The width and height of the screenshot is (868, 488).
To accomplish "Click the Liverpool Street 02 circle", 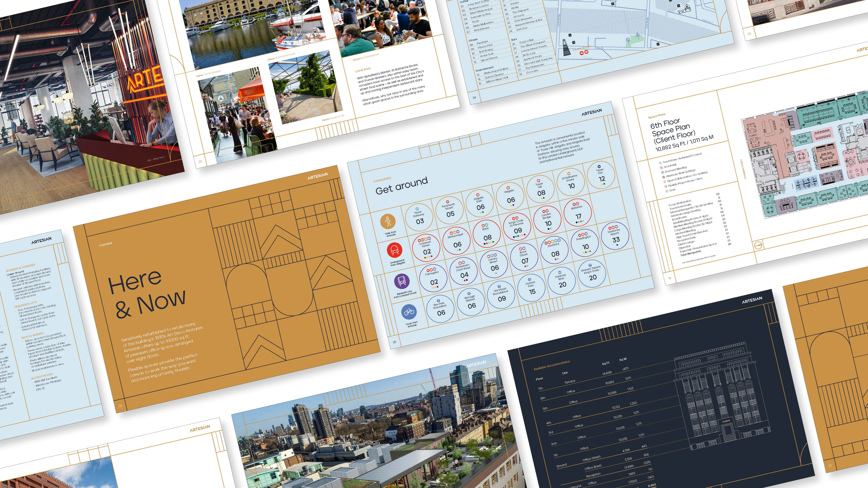I will pos(426,248).
